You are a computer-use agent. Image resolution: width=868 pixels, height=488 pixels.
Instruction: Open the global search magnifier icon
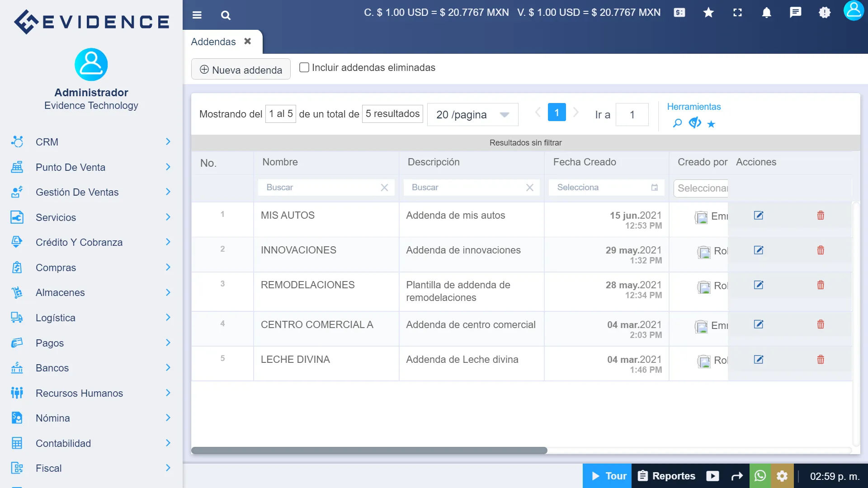click(226, 15)
